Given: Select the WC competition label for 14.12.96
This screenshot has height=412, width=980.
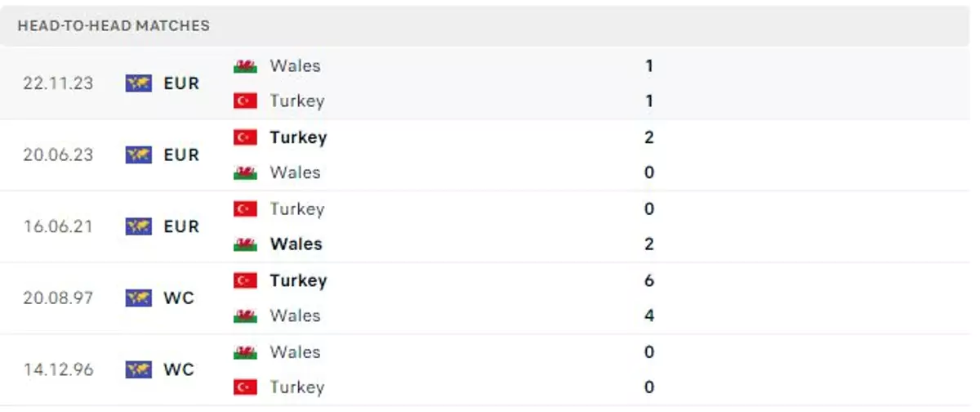Looking at the screenshot, I should click(x=179, y=369).
